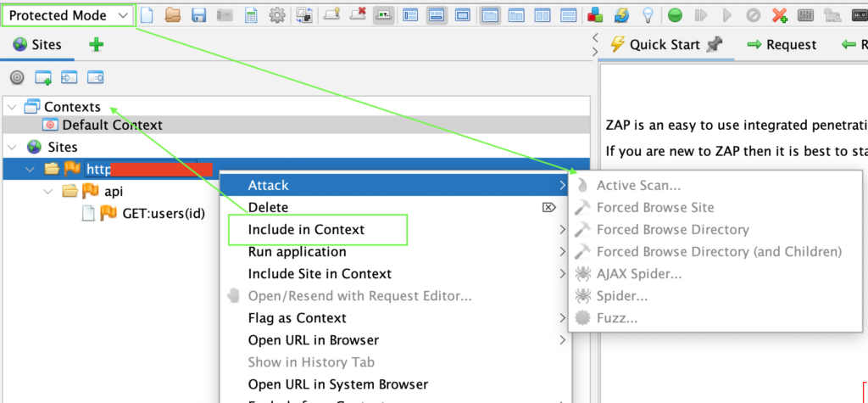Click the cassette tape record icon
The width and height of the screenshot is (868, 403).
click(x=860, y=15)
